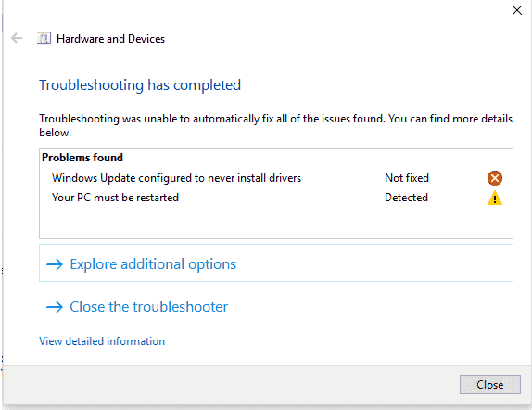Click the back arrow in the header
Image resolution: width=532 pixels, height=410 pixels.
tap(17, 38)
